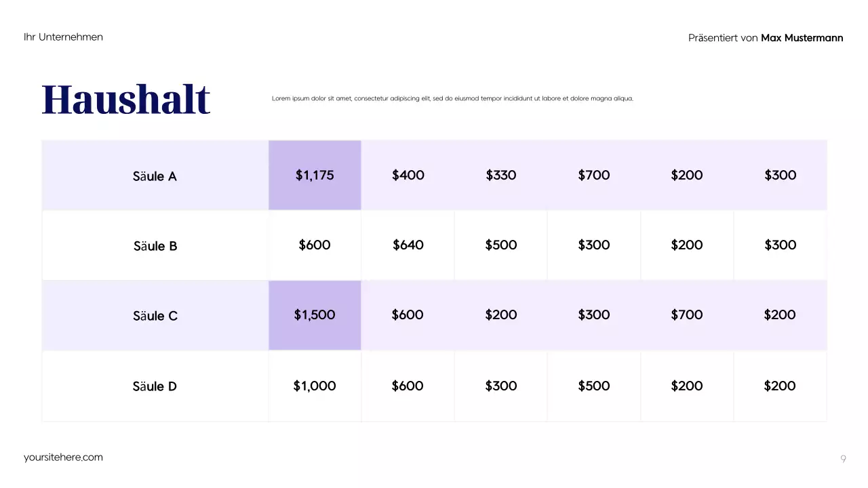The image size is (868, 488).
Task: Click the $400 table cell
Action: [408, 175]
